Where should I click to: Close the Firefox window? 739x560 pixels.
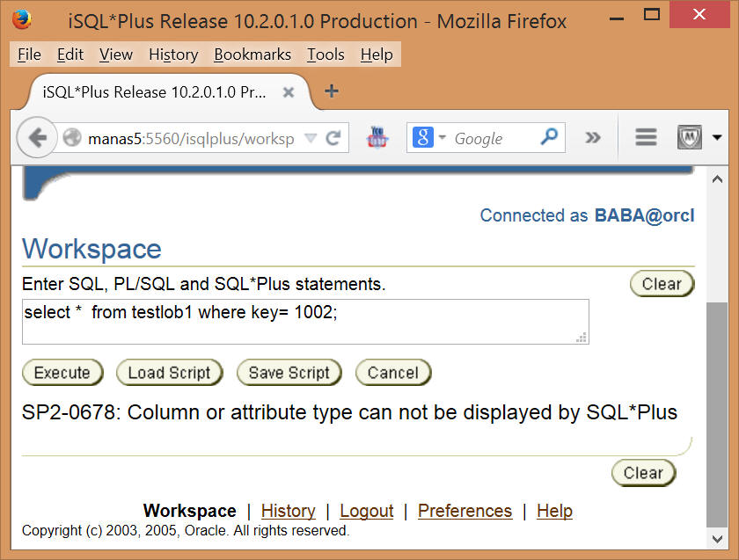pyautogui.click(x=699, y=15)
